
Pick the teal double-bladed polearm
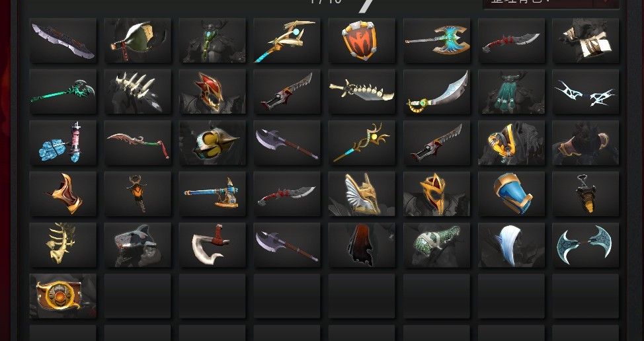coord(436,40)
